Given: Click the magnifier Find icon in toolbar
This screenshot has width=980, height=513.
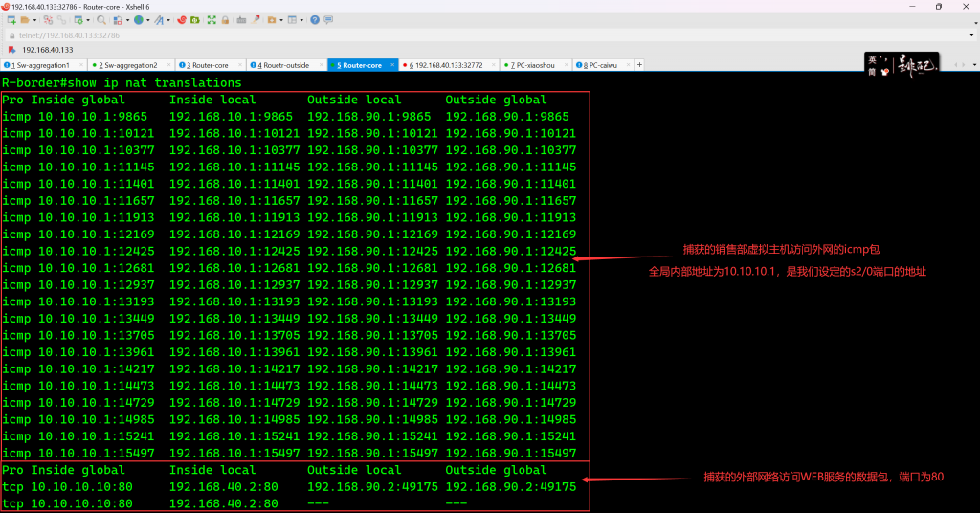Looking at the screenshot, I should (x=100, y=20).
